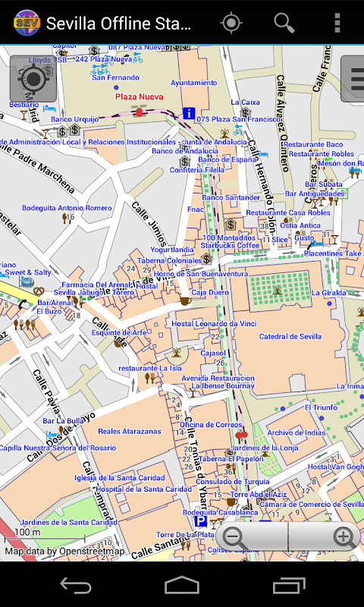Select the Horno de San Buenaventura label
This screenshot has width=364, height=607.
pos(201,274)
